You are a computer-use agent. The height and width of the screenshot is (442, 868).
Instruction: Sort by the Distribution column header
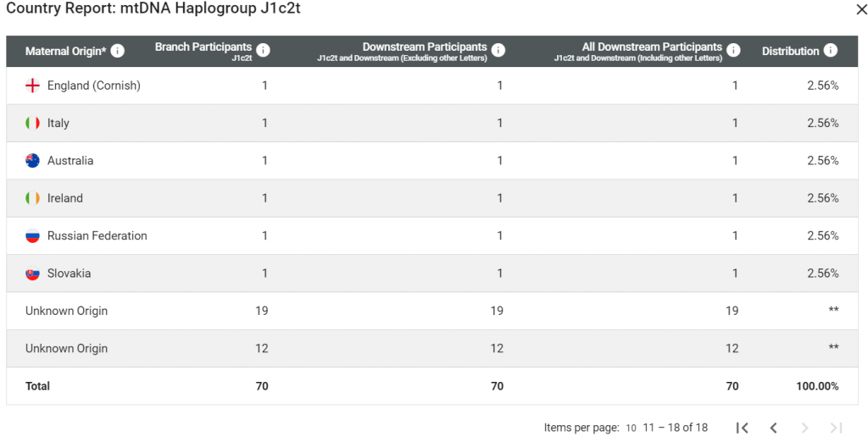pyautogui.click(x=790, y=52)
